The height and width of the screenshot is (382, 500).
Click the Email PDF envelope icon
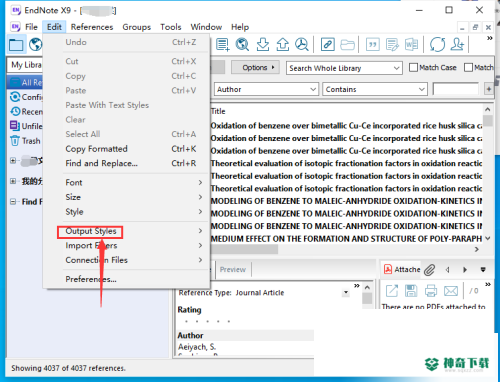tap(451, 291)
